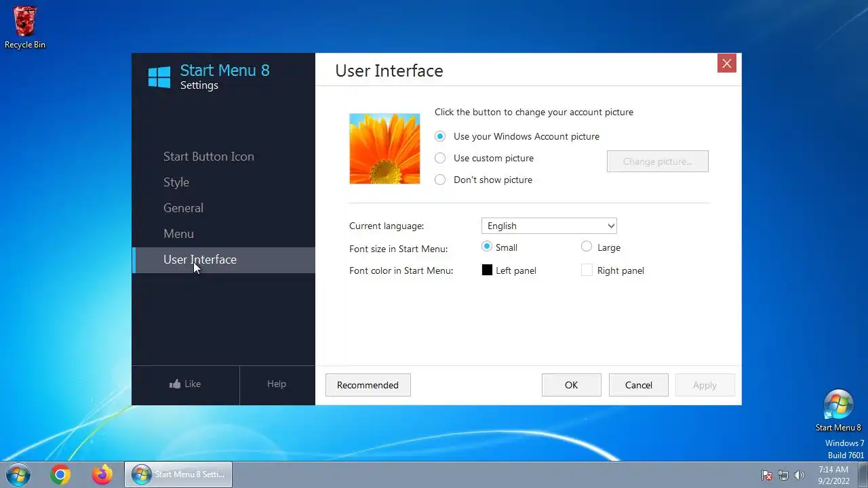Choose Small font size
The width and height of the screenshot is (868, 488).
486,247
